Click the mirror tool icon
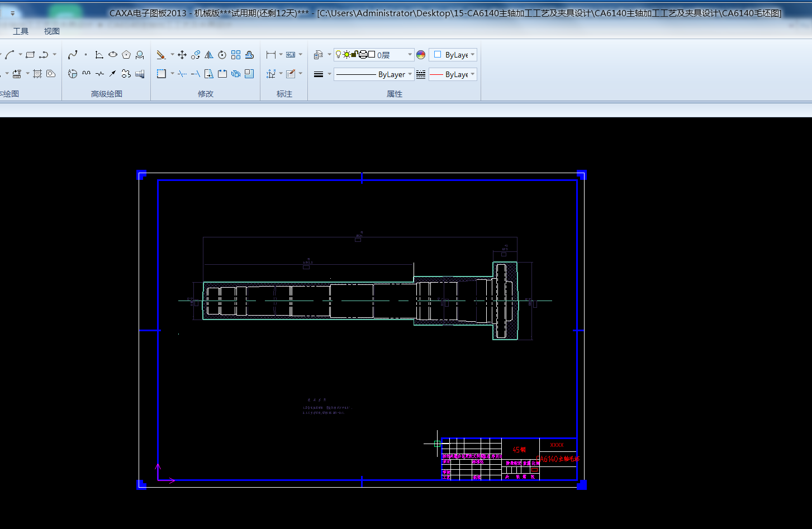 tap(209, 55)
